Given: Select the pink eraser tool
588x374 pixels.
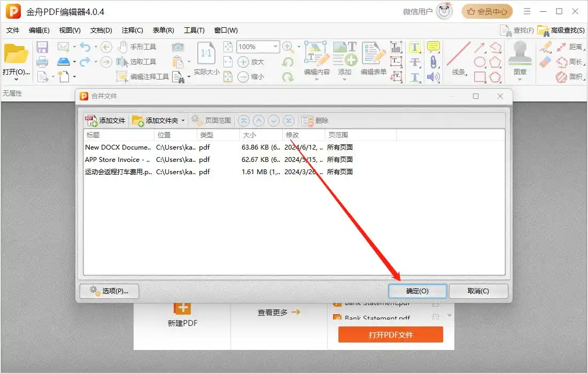Looking at the screenshot, I should [545, 62].
